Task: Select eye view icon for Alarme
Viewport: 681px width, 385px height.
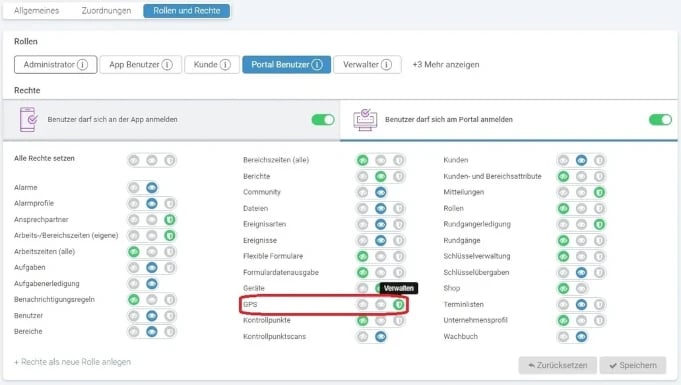Action: tap(152, 188)
